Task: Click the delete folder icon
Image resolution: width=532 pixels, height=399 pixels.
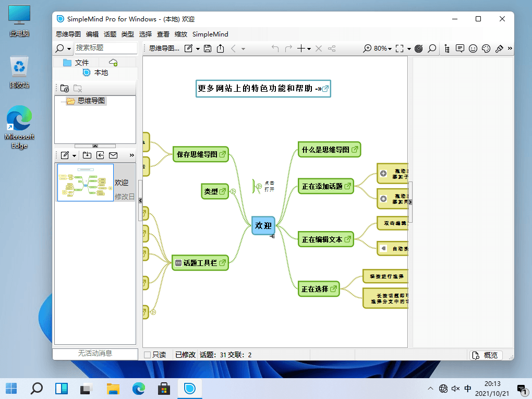Action: tap(78, 89)
